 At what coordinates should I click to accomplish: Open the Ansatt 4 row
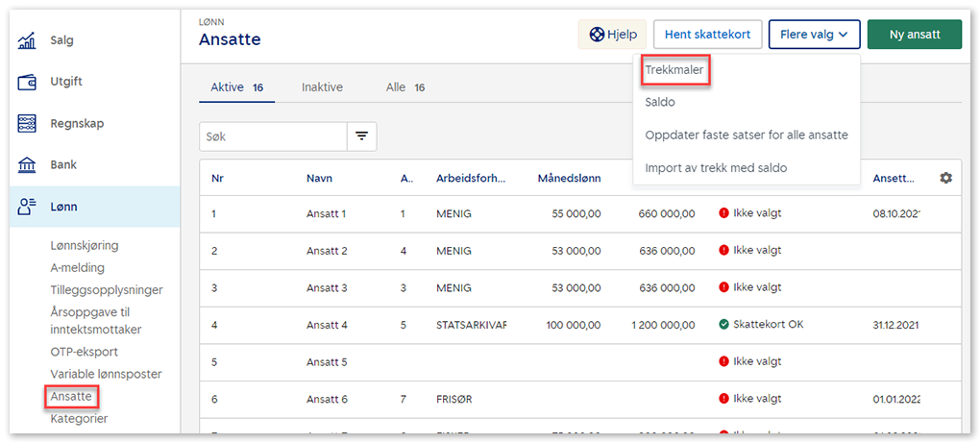[326, 325]
